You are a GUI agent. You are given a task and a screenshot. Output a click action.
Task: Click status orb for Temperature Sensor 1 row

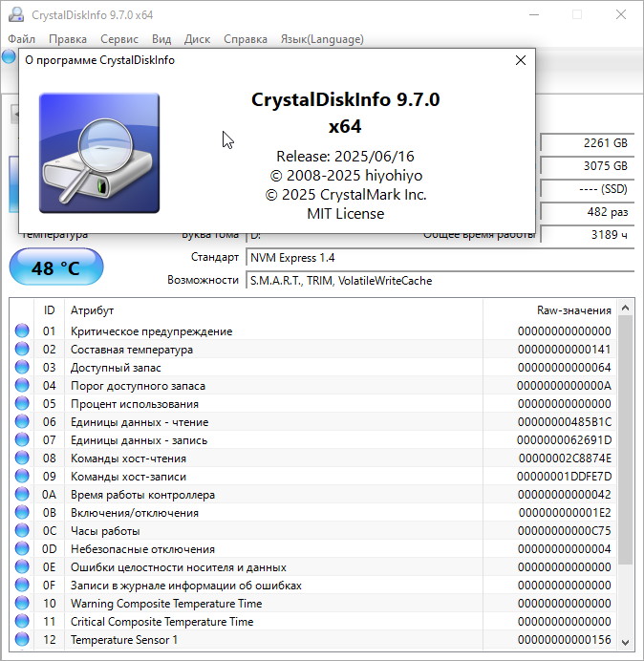tap(22, 639)
